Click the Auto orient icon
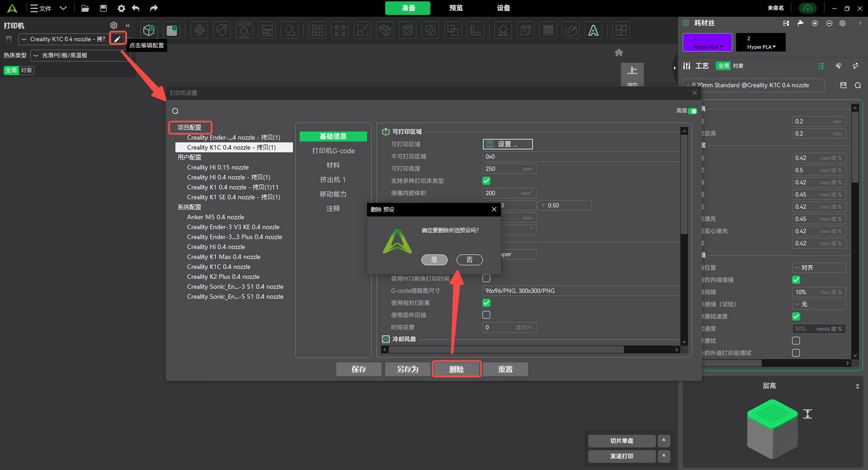This screenshot has width=868, height=470. [x=245, y=30]
